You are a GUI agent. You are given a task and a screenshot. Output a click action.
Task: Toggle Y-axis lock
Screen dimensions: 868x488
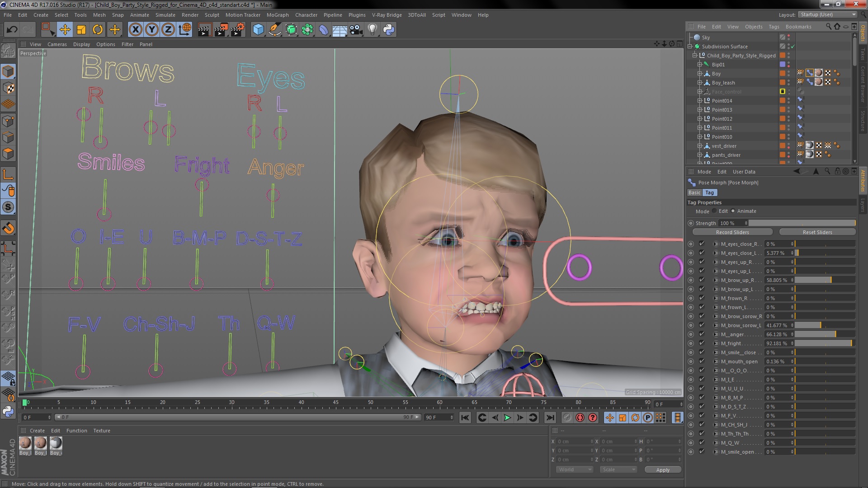(152, 30)
